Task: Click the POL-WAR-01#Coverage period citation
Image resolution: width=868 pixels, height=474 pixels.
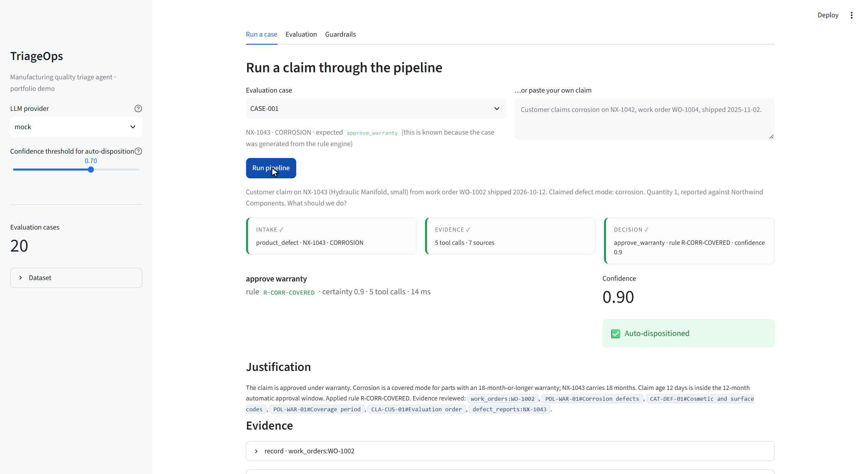Action: click(x=317, y=409)
